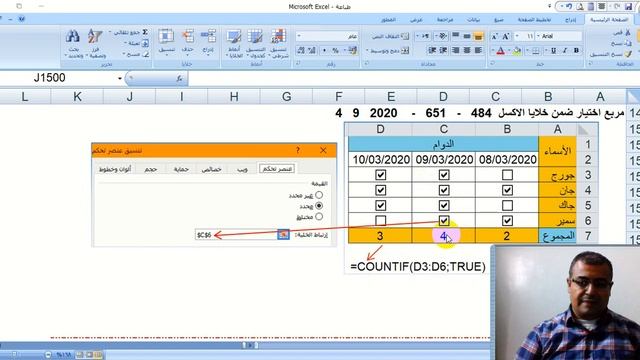The height and width of the screenshot is (360, 640).
Task: Open the Find & Select binoculars menu
Action: pyautogui.click(x=73, y=43)
